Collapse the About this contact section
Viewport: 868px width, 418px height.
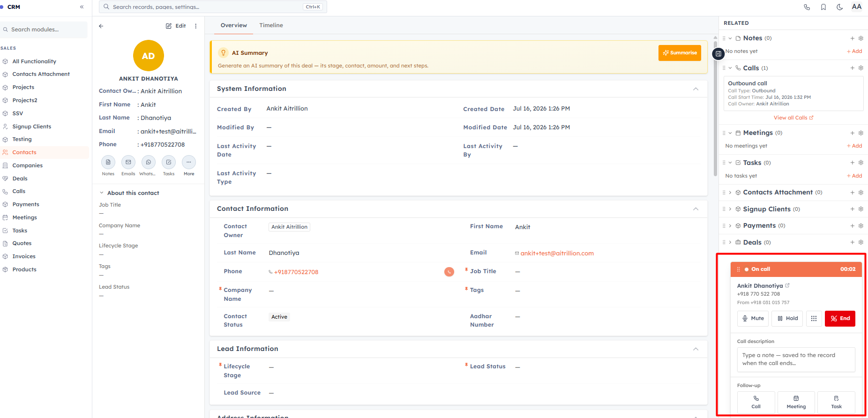101,193
